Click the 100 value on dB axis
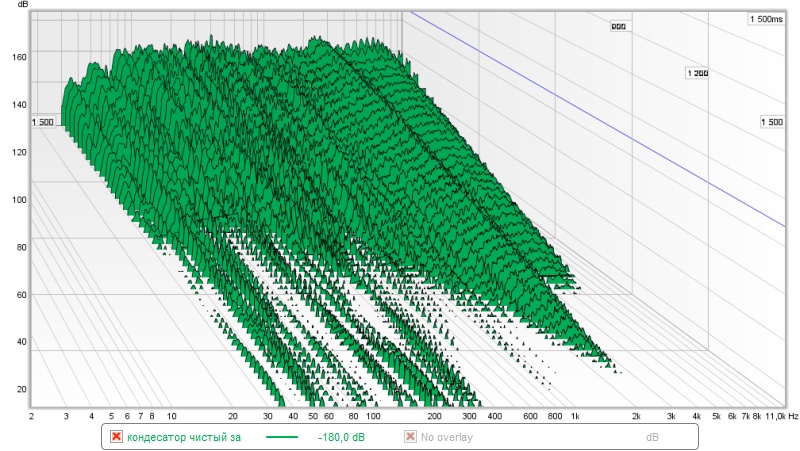Screen dimensions: 800x451 coord(17,200)
